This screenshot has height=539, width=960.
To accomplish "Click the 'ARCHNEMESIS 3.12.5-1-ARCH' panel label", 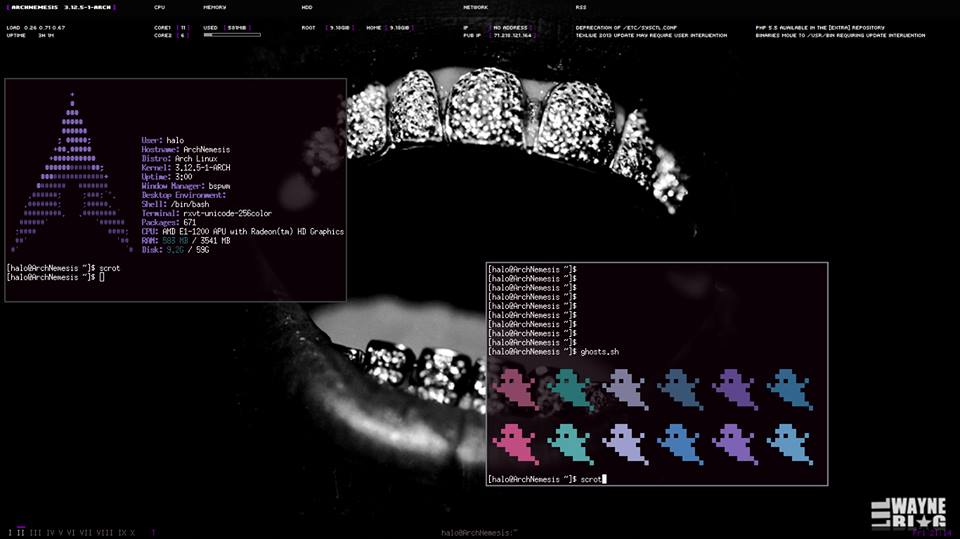I will coord(61,7).
